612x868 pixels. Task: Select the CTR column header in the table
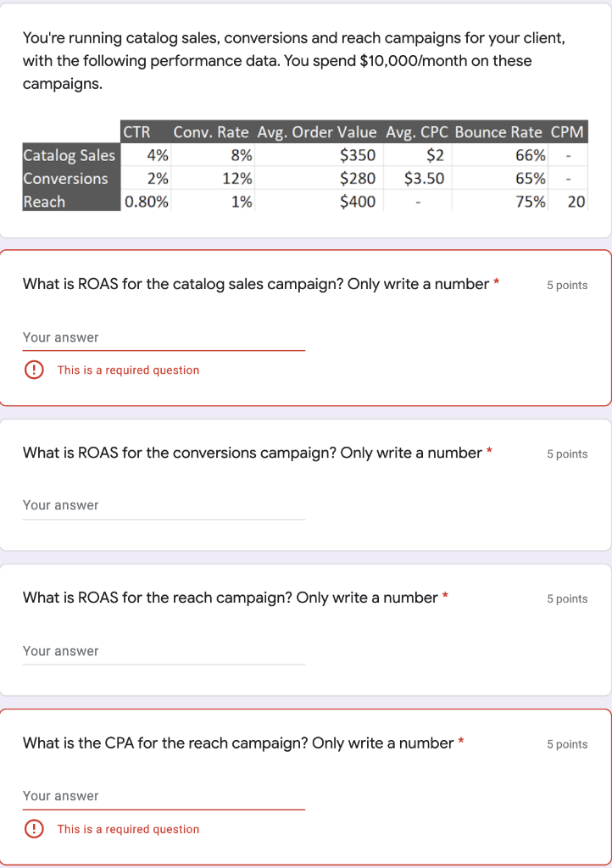134,132
